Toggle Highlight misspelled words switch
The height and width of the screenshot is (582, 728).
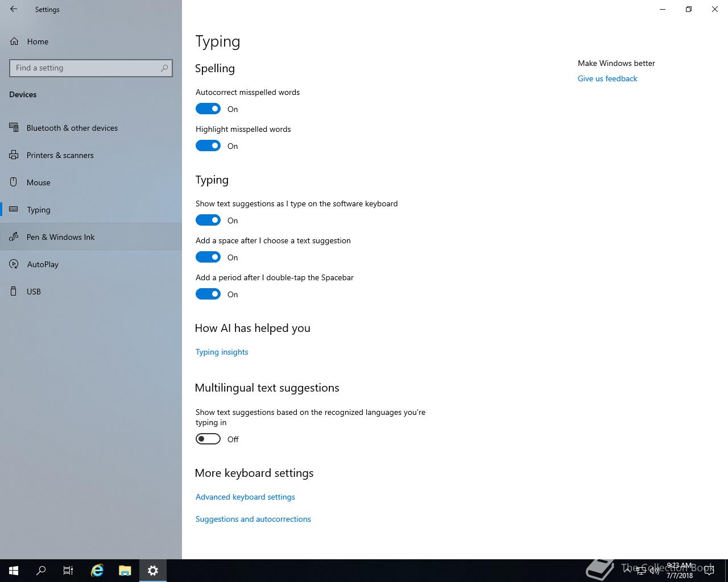click(208, 145)
